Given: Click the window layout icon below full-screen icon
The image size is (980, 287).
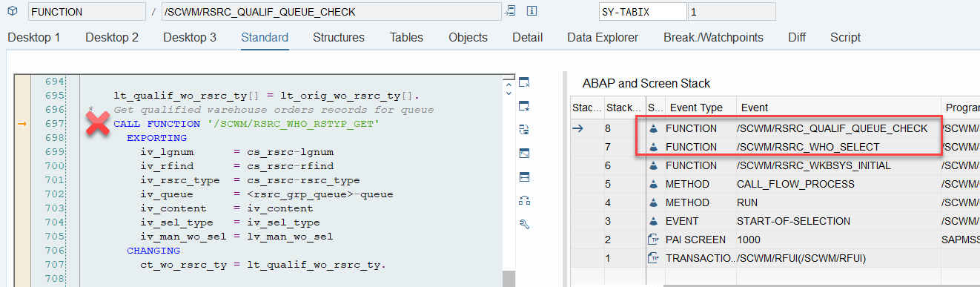Looking at the screenshot, I should pyautogui.click(x=524, y=177).
